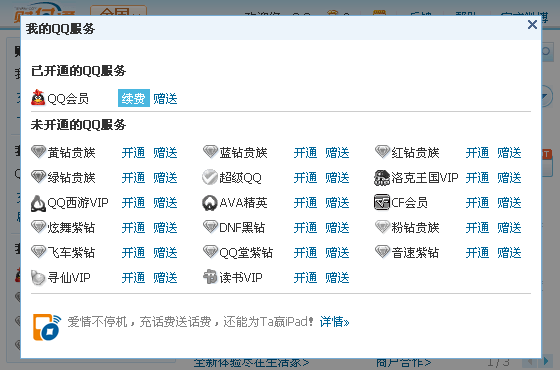Click the QQ会员 penguin icon
The height and width of the screenshot is (370, 560).
[38, 98]
